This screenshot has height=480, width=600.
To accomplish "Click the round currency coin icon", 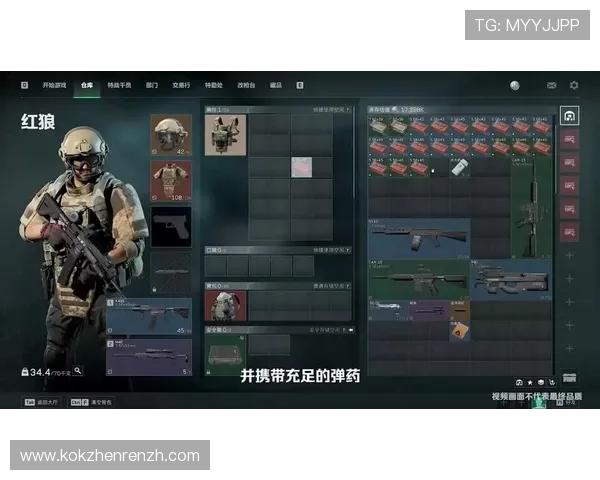I will click(515, 85).
